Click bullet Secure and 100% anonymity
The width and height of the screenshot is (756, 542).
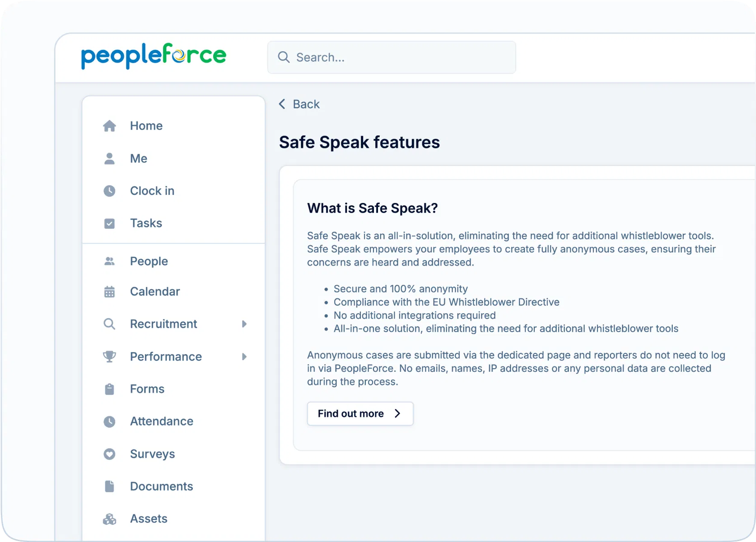[x=401, y=289]
